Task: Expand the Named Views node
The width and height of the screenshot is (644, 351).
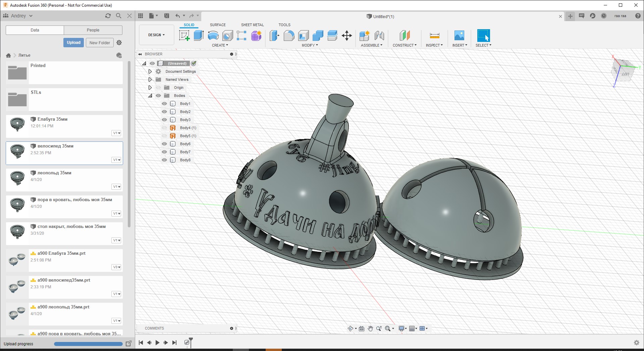Action: click(150, 79)
